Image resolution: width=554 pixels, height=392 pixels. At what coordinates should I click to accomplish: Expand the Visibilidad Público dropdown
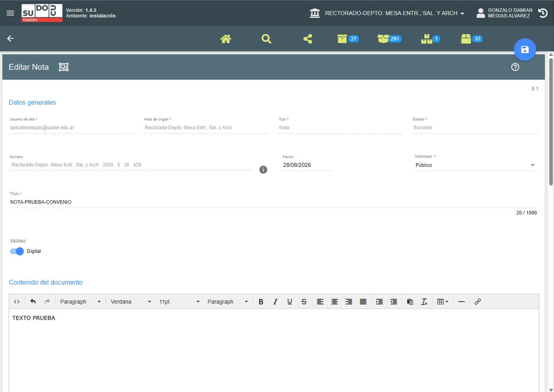tap(476, 165)
